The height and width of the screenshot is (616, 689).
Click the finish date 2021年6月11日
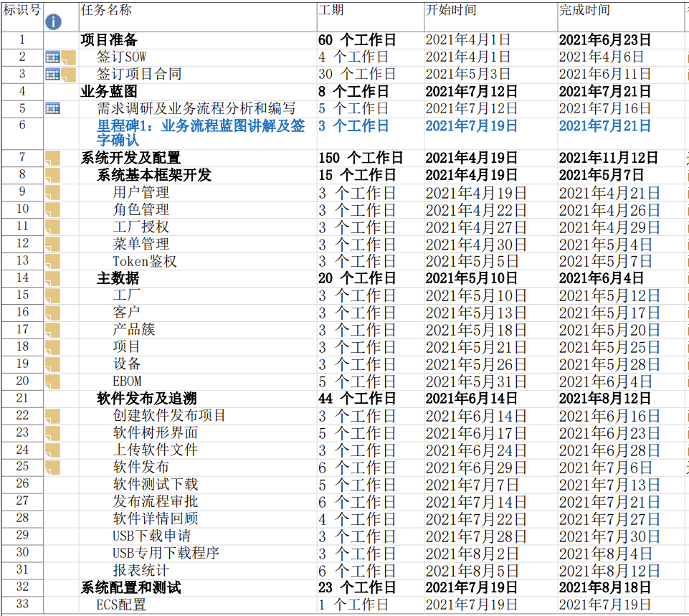[605, 75]
